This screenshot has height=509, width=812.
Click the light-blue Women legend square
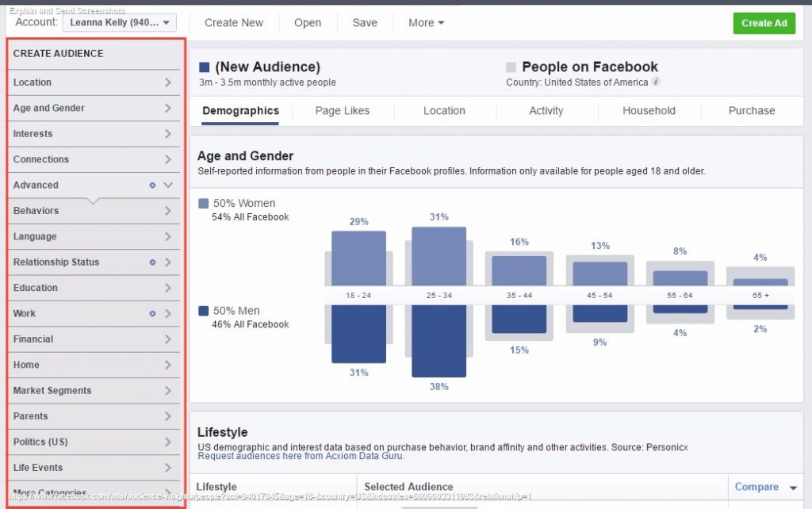204,204
